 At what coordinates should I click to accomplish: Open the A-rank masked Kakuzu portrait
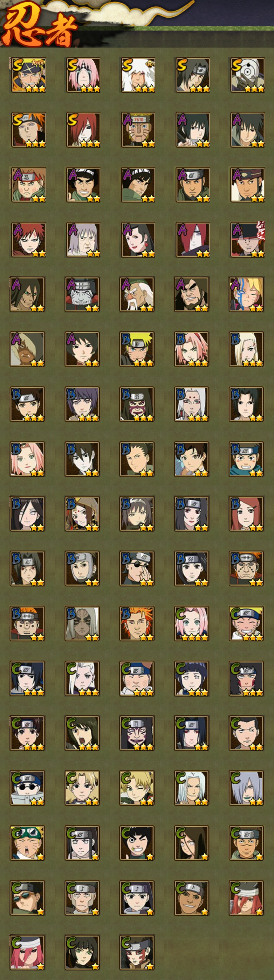[x=82, y=294]
